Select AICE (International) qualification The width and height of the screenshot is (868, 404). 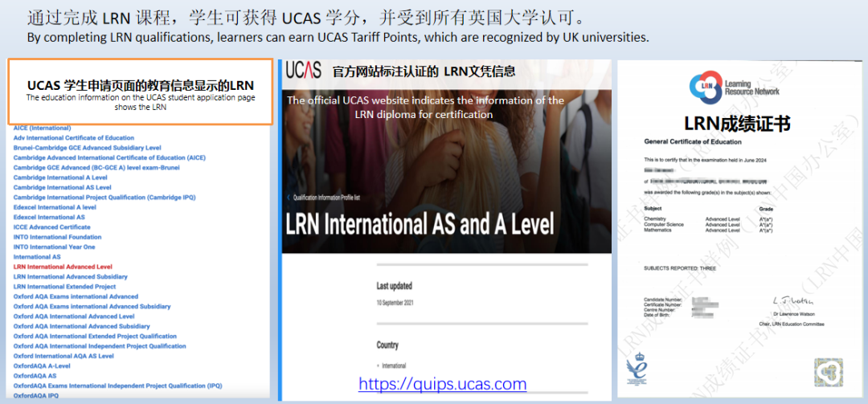42,128
